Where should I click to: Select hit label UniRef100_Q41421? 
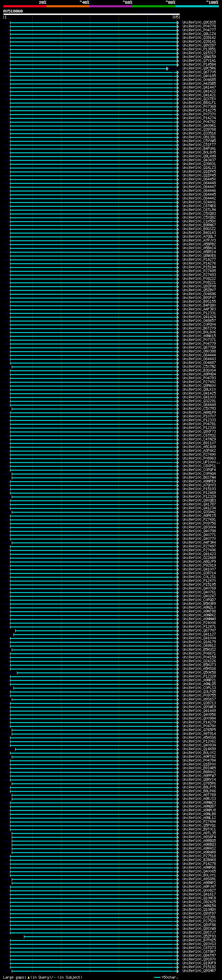199,95
